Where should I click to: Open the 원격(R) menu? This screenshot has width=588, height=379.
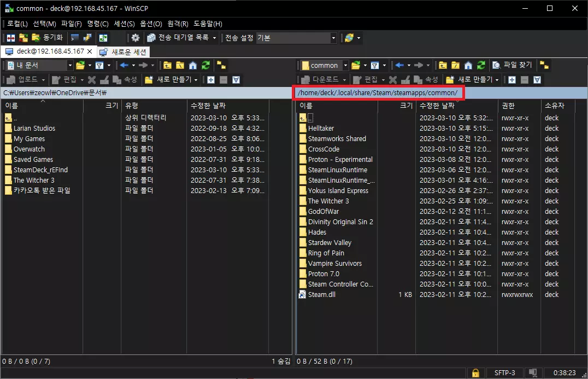pyautogui.click(x=178, y=24)
